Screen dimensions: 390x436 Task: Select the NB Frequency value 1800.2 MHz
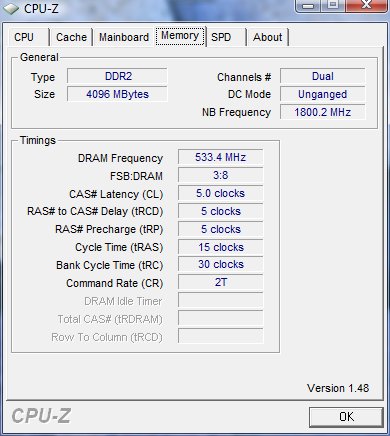[323, 112]
